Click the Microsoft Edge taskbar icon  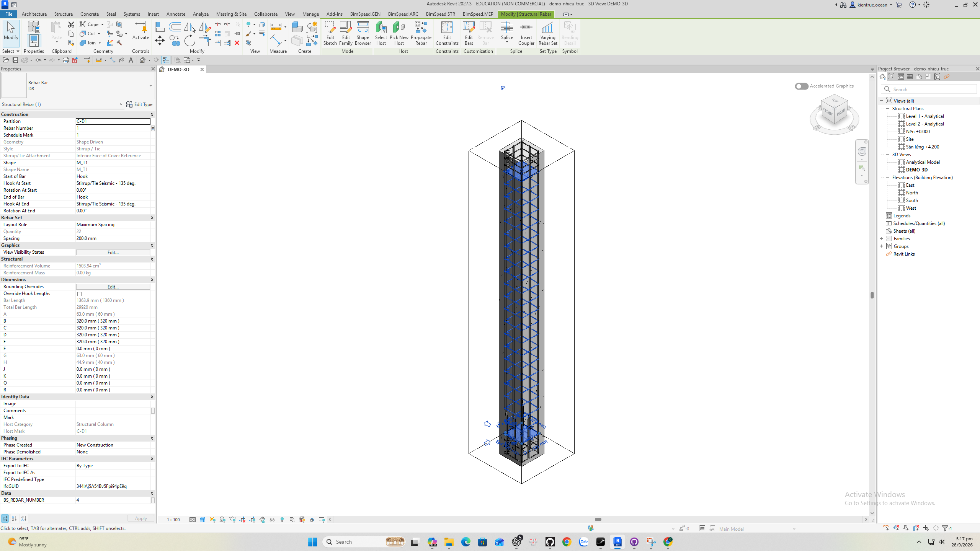click(466, 542)
